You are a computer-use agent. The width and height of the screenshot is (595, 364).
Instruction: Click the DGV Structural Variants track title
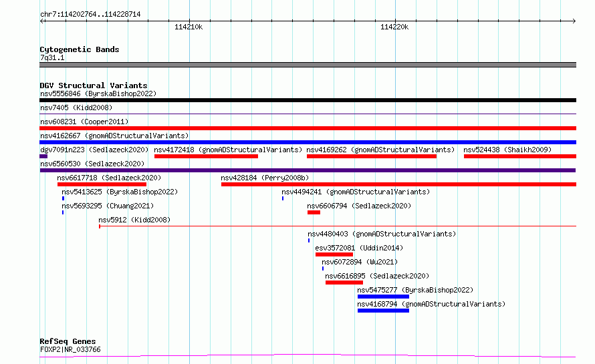point(94,85)
